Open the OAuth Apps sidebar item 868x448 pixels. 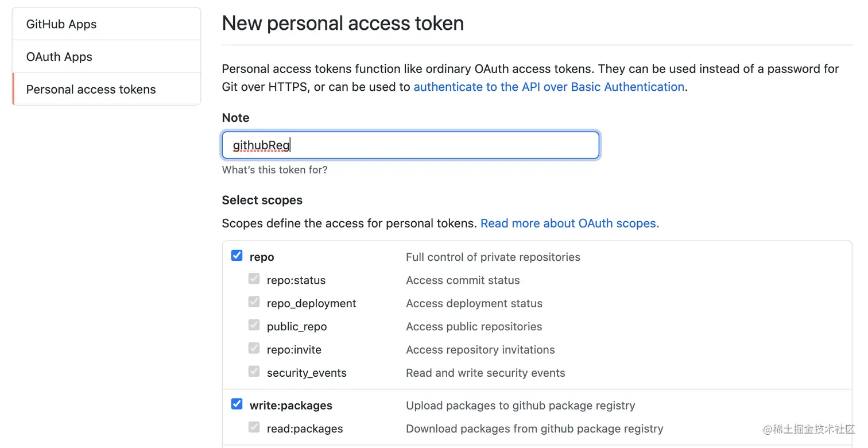(x=59, y=57)
